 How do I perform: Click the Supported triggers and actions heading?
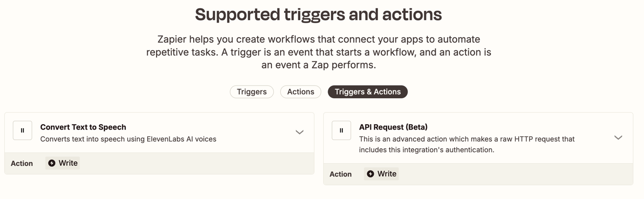(318, 15)
